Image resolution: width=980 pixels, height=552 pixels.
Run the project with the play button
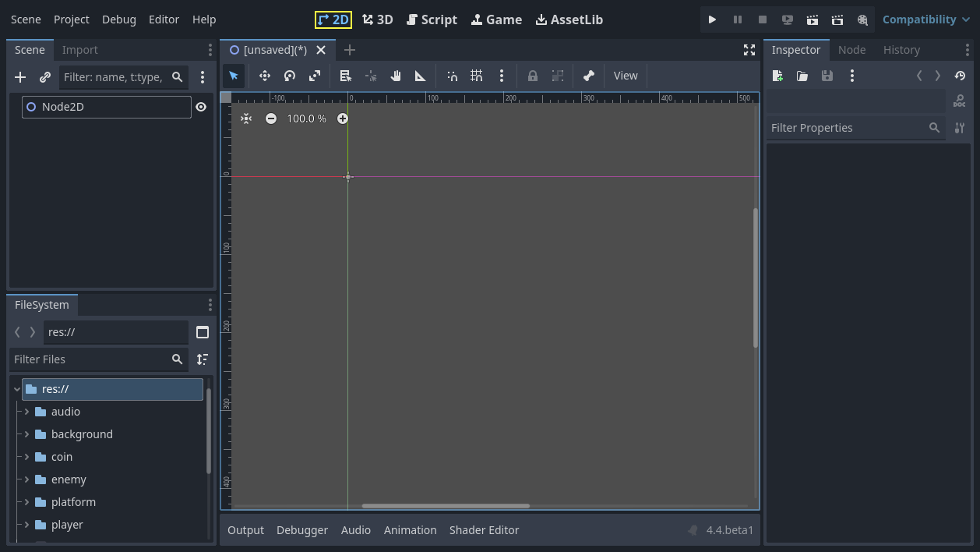tap(712, 19)
